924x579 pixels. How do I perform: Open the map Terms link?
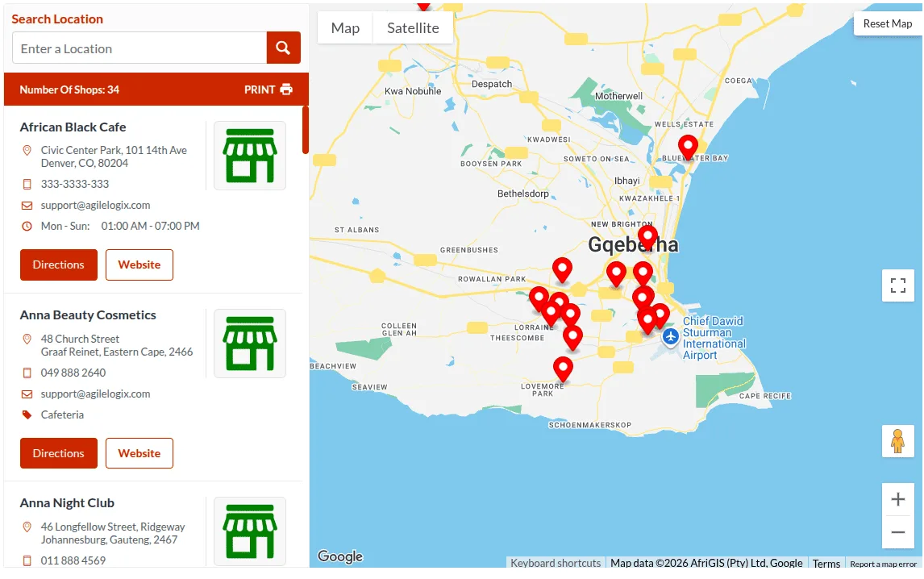click(826, 564)
